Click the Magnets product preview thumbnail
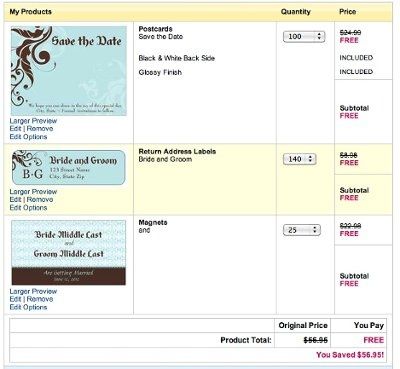Image resolution: width=400 pixels, height=369 pixels. [69, 253]
